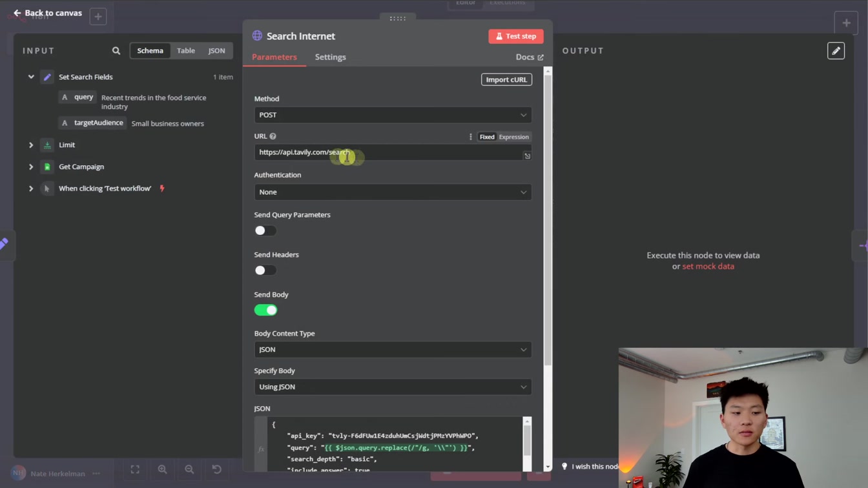868x488 pixels.
Task: Click the targetAudience field type icon
Action: (x=65, y=123)
